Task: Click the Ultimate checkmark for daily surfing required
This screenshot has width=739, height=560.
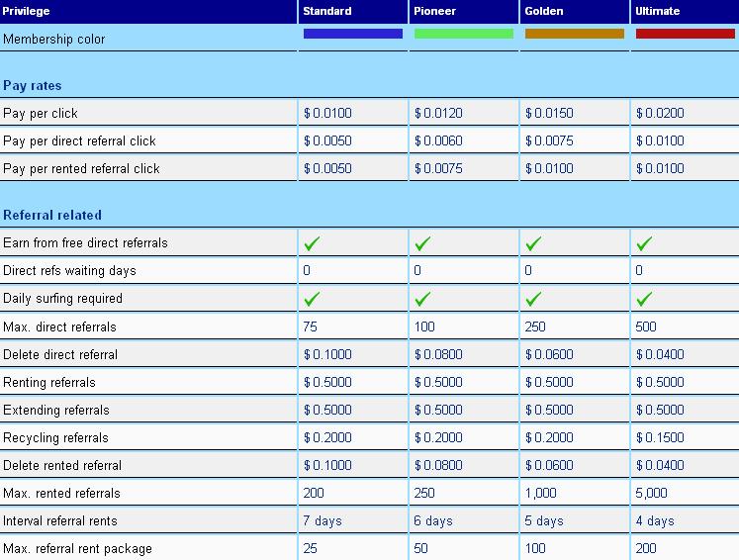Action: pyautogui.click(x=644, y=299)
